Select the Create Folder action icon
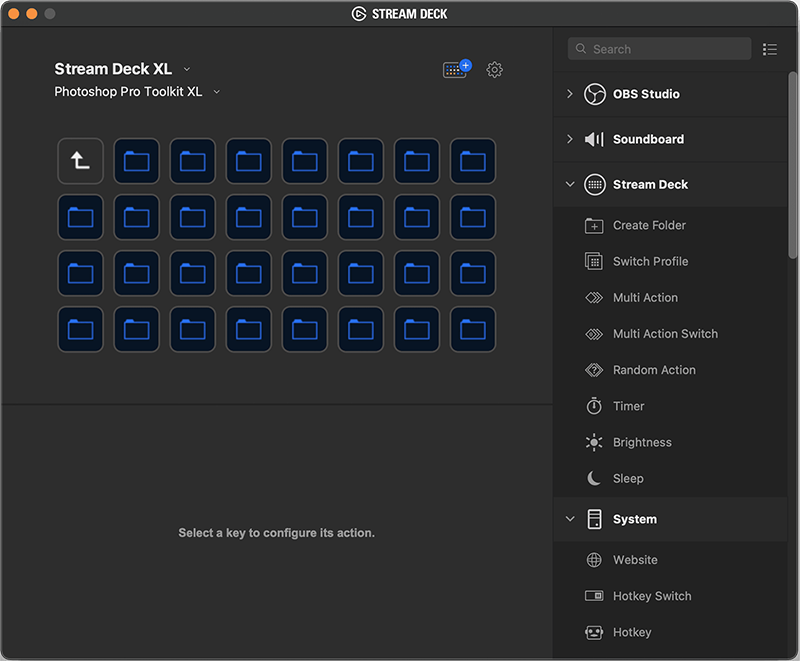800x661 pixels. pyautogui.click(x=594, y=226)
